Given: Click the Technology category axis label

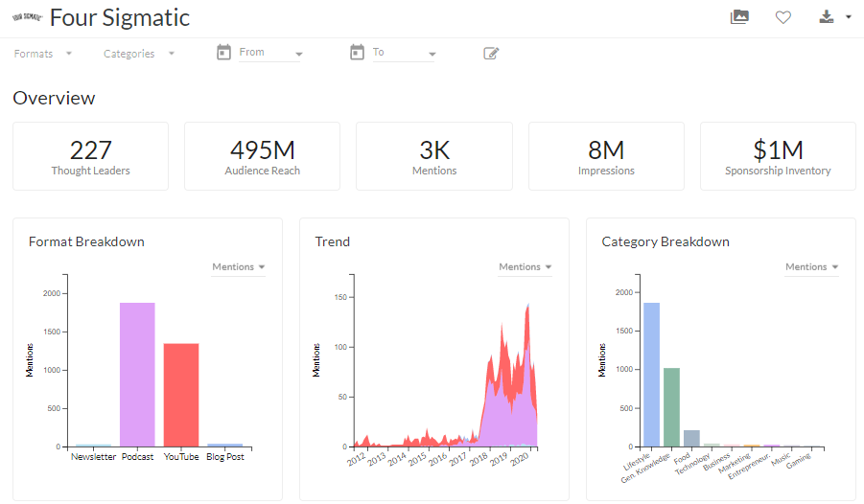Looking at the screenshot, I should (x=692, y=464).
